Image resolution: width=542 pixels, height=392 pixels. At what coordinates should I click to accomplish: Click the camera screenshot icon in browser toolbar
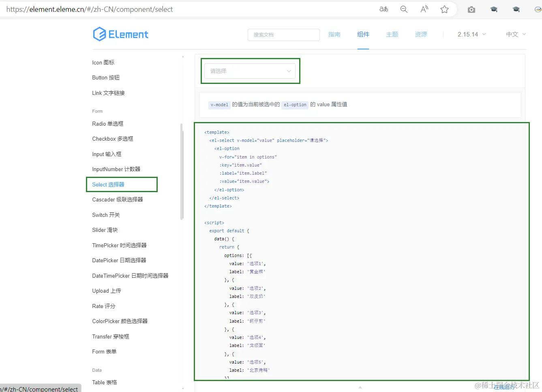point(471,9)
